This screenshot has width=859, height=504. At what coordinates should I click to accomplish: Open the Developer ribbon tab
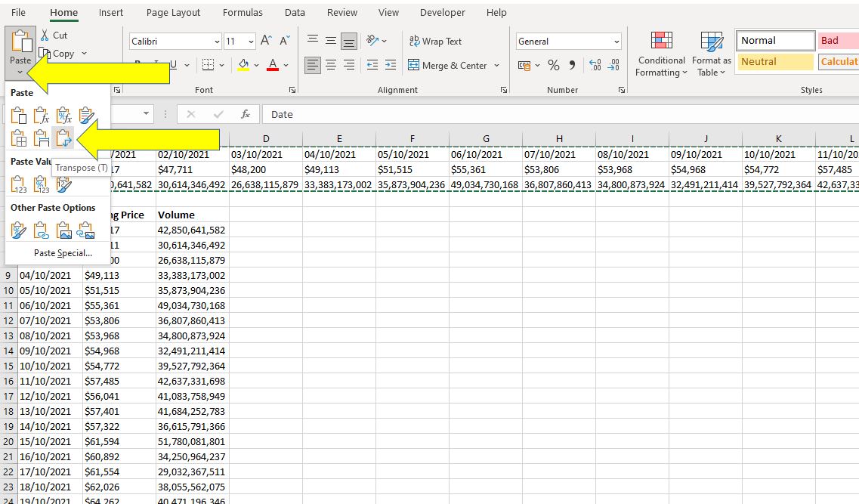442,12
